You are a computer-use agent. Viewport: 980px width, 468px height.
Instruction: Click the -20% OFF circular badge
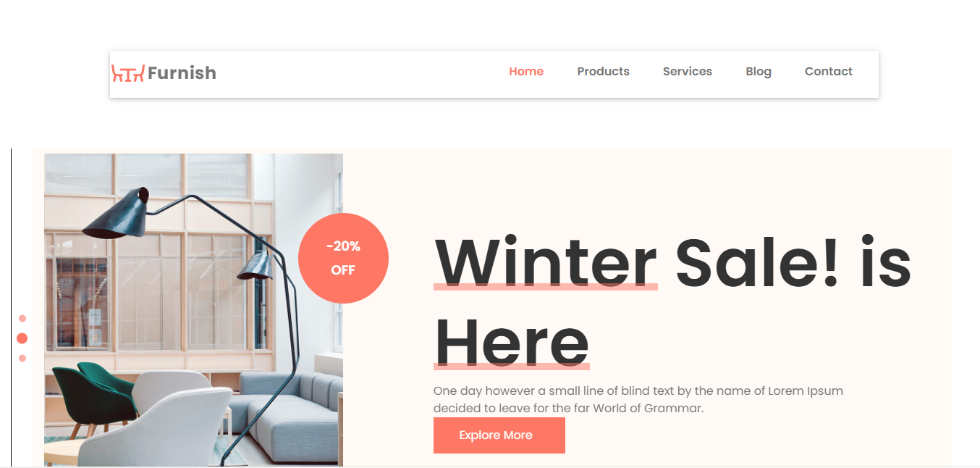pyautogui.click(x=343, y=258)
